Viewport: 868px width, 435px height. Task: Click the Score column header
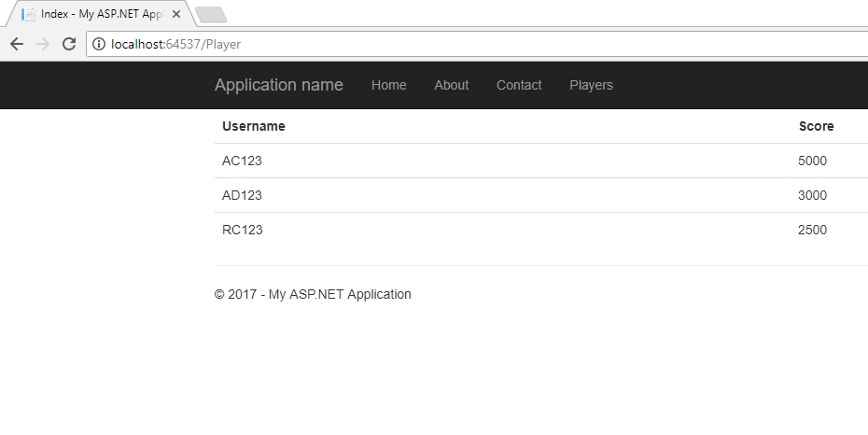click(816, 126)
